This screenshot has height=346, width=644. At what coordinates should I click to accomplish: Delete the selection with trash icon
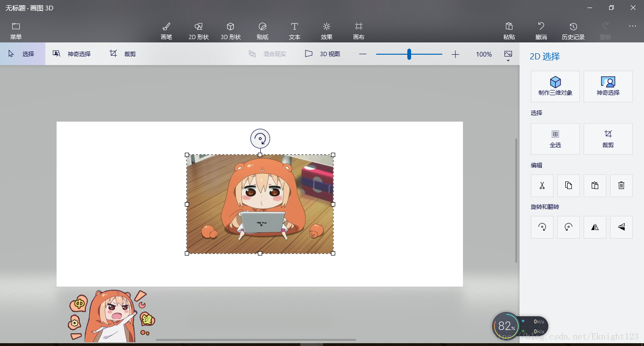[621, 186]
